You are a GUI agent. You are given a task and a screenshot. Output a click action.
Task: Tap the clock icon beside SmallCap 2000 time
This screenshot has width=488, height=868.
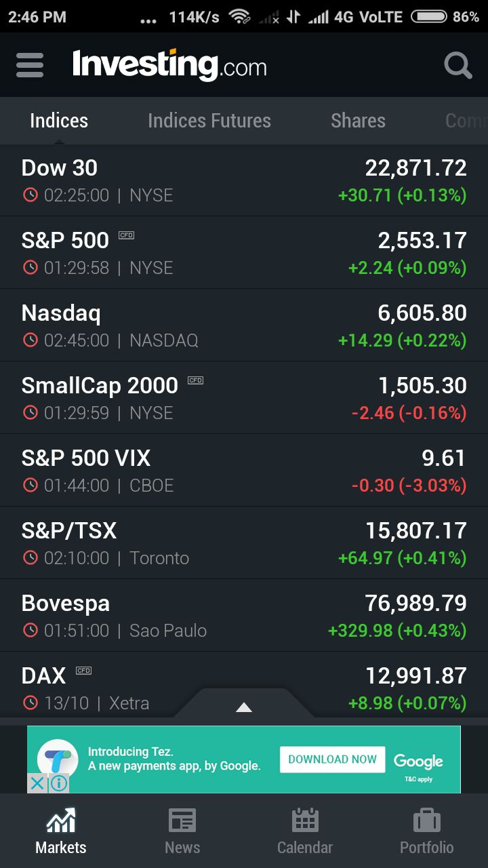30,412
